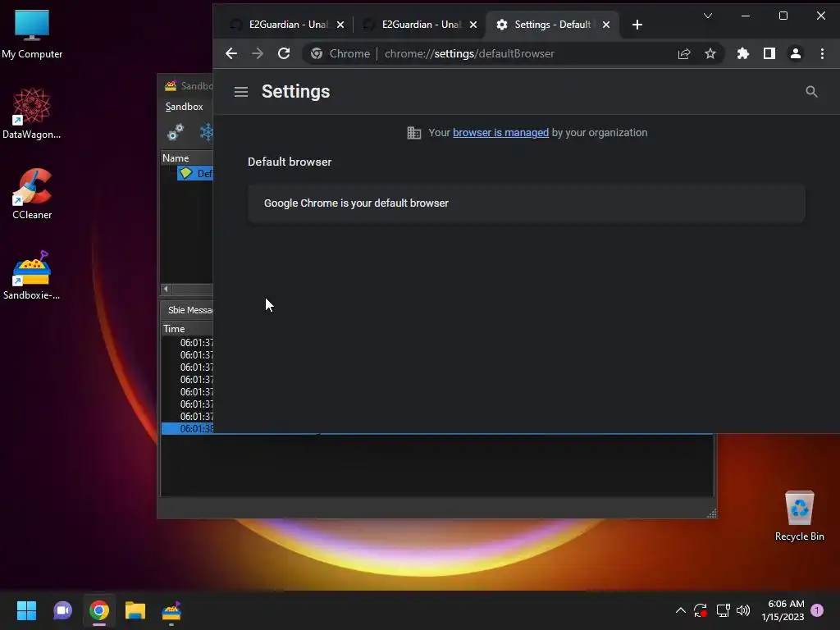Expand the tab search chevron

pyautogui.click(x=708, y=16)
